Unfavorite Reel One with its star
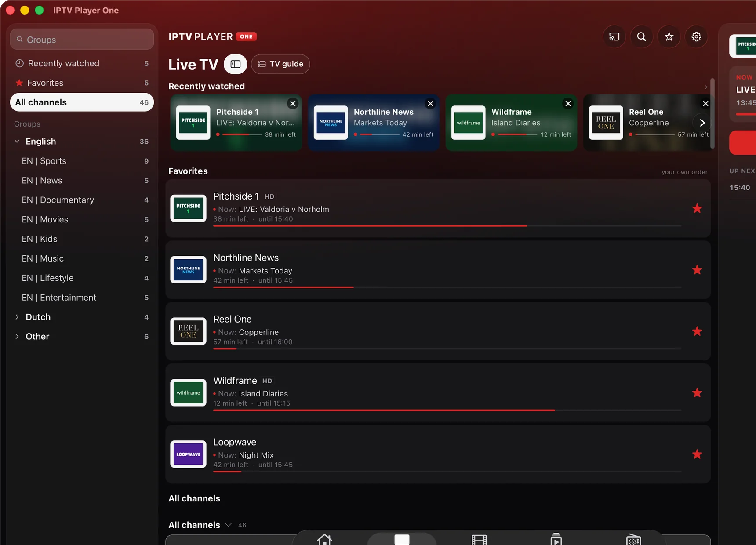The height and width of the screenshot is (545, 756). [x=697, y=331]
